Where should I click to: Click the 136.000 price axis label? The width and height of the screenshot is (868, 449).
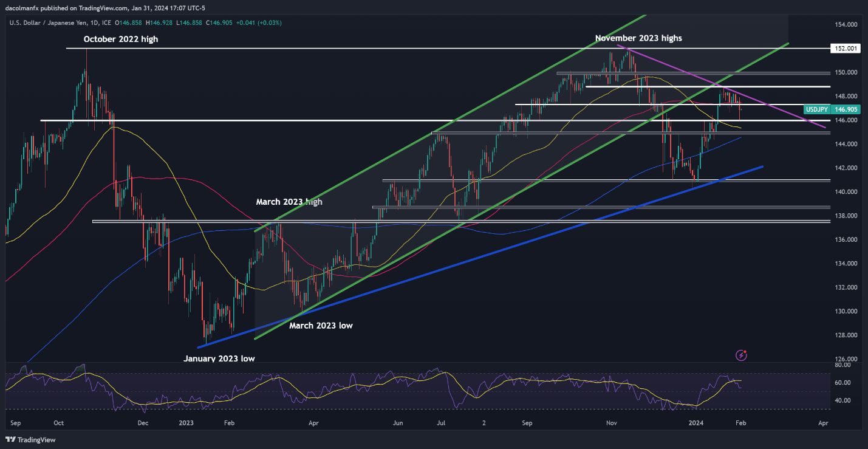tap(845, 239)
